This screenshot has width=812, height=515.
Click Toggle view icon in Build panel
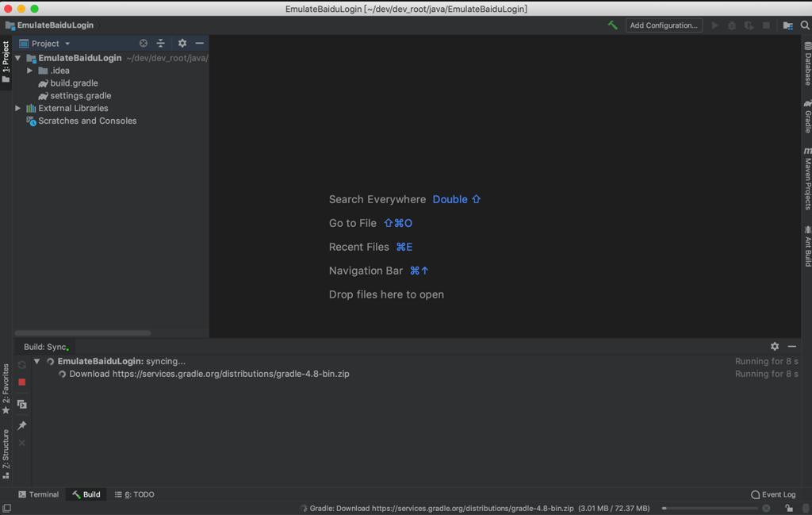click(x=21, y=404)
